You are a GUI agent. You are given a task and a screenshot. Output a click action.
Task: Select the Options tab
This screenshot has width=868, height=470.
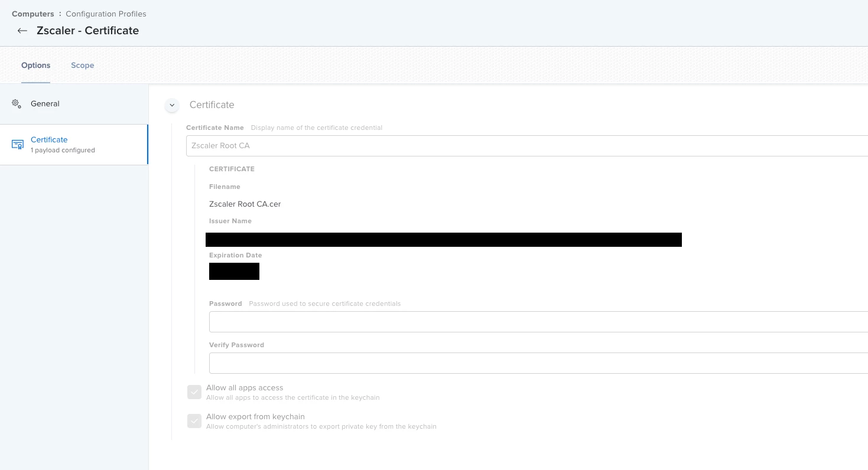point(36,66)
